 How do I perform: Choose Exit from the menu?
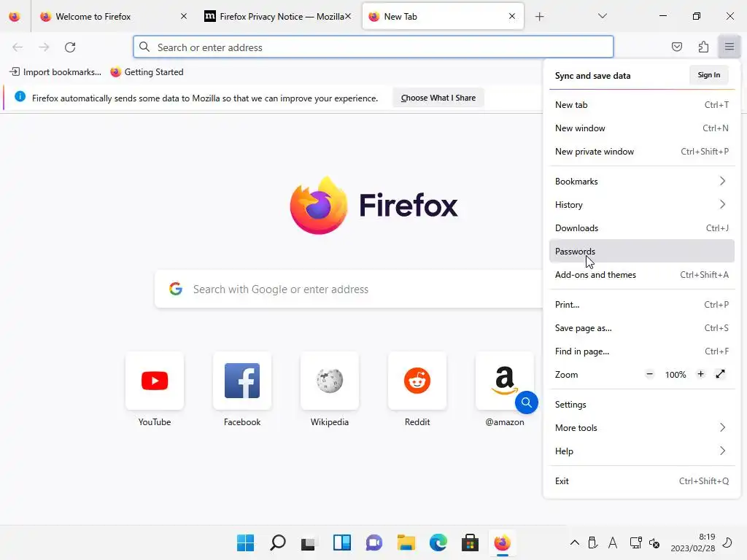[x=642, y=481]
